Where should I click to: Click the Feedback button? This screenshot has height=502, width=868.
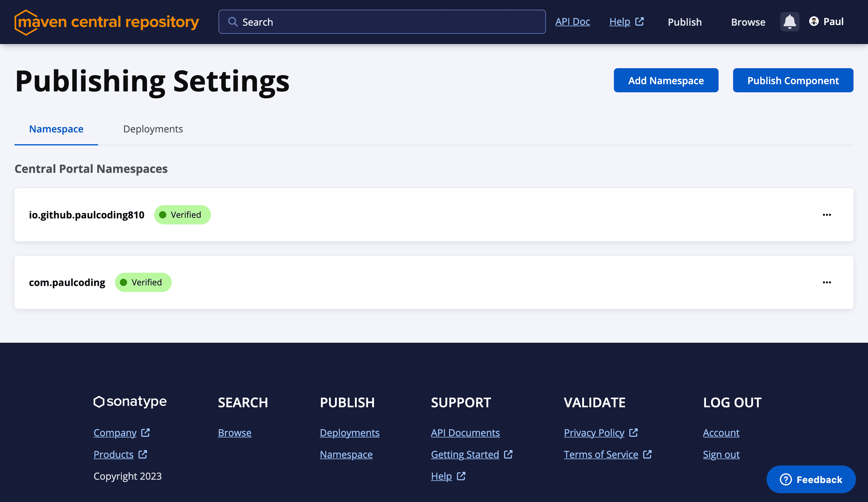[811, 479]
